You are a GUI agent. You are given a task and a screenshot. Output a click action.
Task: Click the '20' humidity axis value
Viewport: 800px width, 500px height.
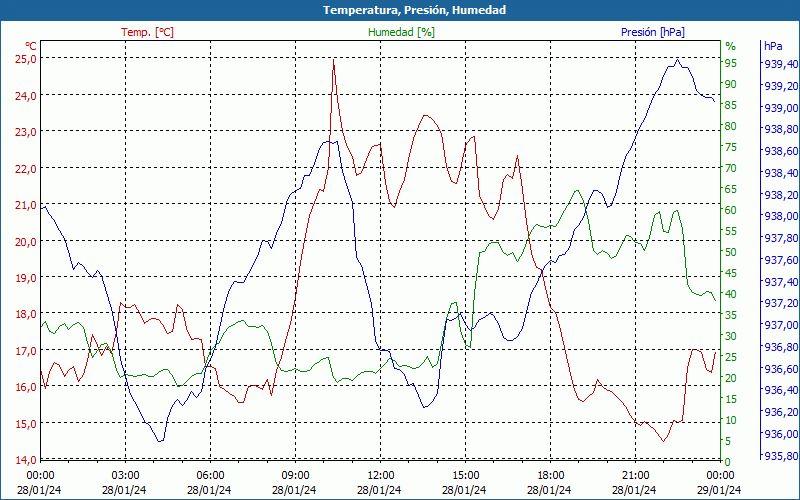tap(731, 378)
